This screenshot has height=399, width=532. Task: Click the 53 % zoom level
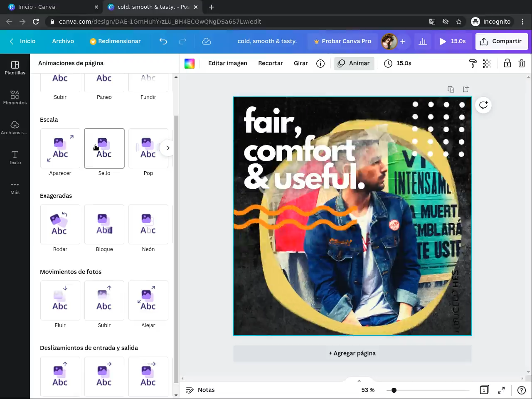[368, 390]
